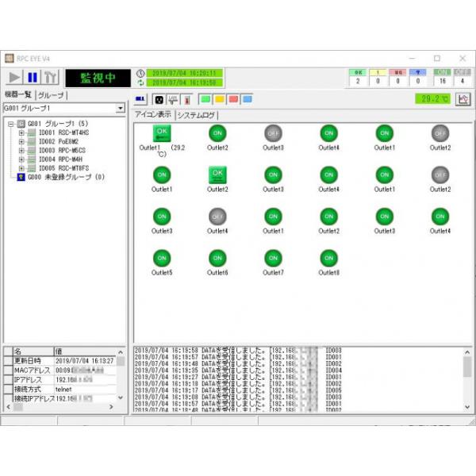Image resolution: width=476 pixels, height=476 pixels.
Task: Pause monitoring with the blue pause button
Action: (33, 78)
